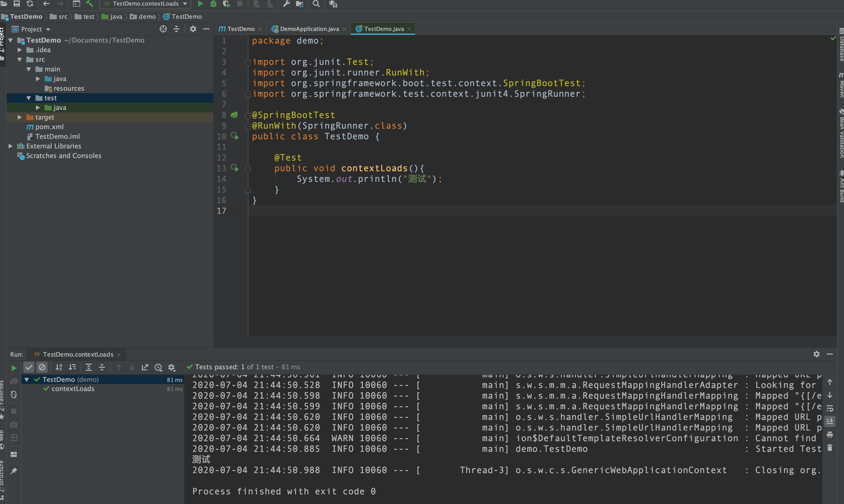The image size is (844, 504).
Task: Toggle Show Passed tests checkmark button
Action: coord(29,367)
